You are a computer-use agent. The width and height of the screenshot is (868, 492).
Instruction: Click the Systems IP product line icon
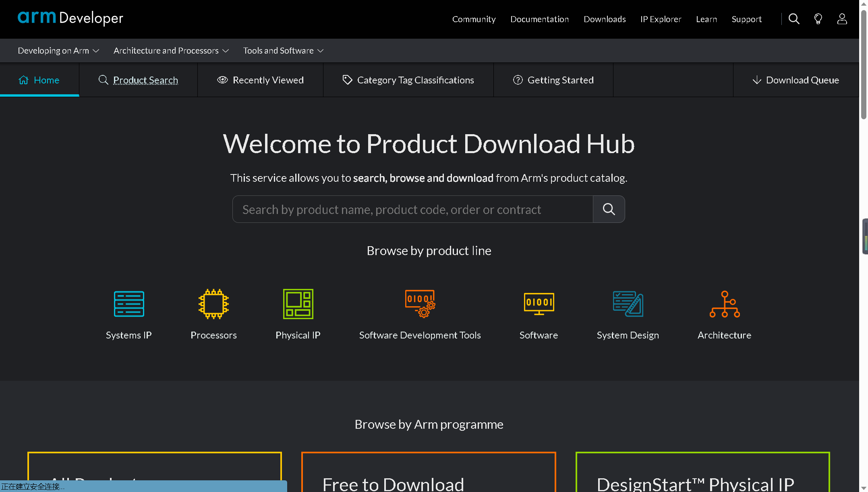(129, 304)
